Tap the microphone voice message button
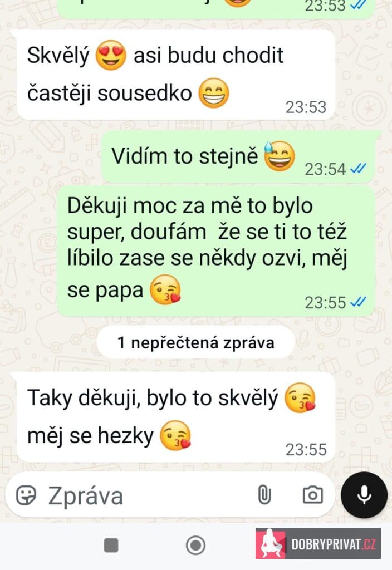Image resolution: width=392 pixels, height=570 pixels. 364,495
